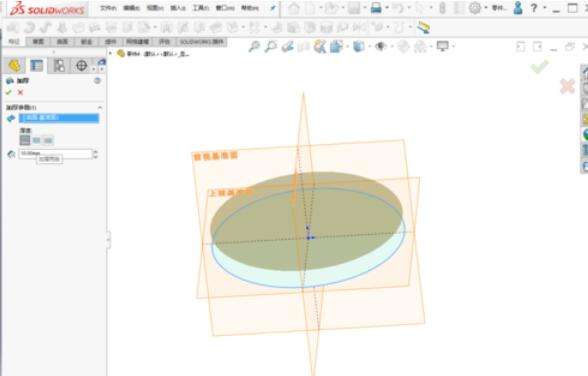Select the third thickness side button
The width and height of the screenshot is (588, 376).
click(48, 140)
